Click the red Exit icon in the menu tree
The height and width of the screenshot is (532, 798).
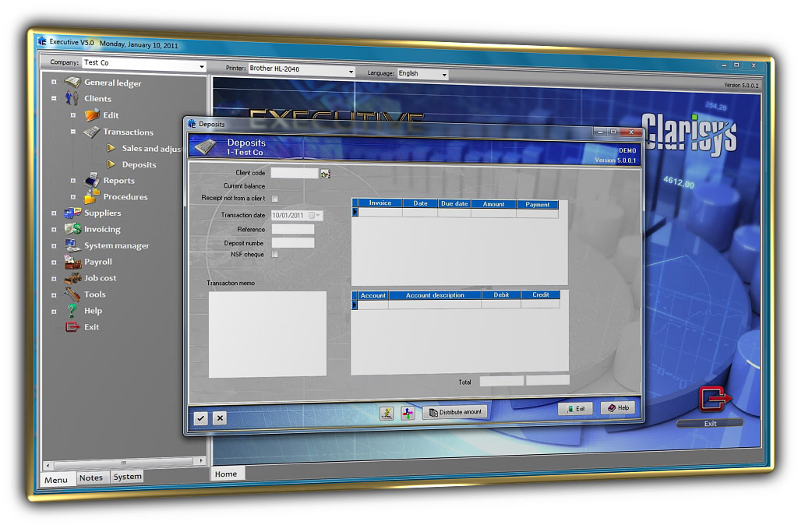click(72, 326)
